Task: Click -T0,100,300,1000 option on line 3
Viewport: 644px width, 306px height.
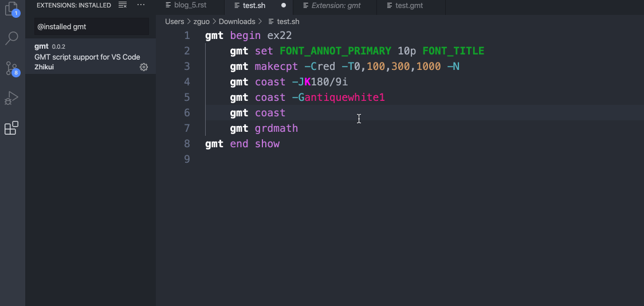Action: tap(391, 66)
